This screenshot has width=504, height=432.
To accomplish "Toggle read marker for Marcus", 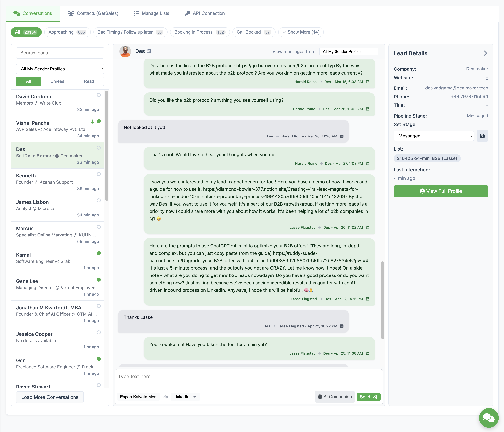I will click(x=99, y=227).
